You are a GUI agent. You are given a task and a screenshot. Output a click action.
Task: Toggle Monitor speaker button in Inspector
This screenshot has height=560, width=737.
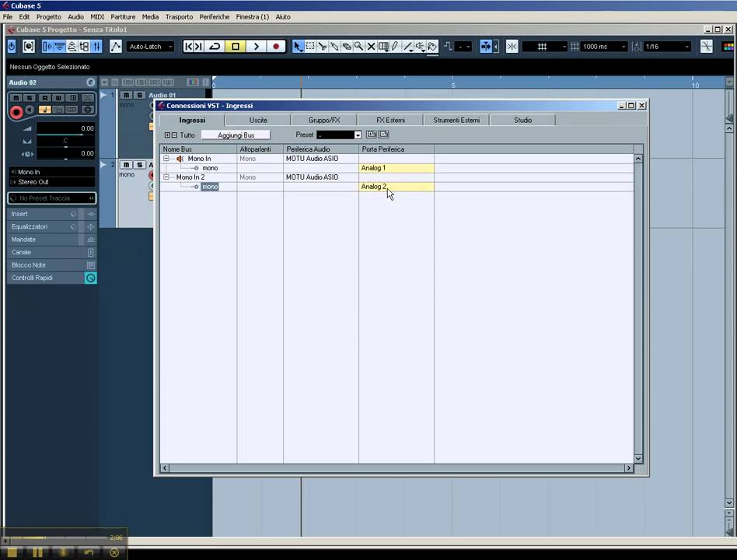tap(30, 110)
